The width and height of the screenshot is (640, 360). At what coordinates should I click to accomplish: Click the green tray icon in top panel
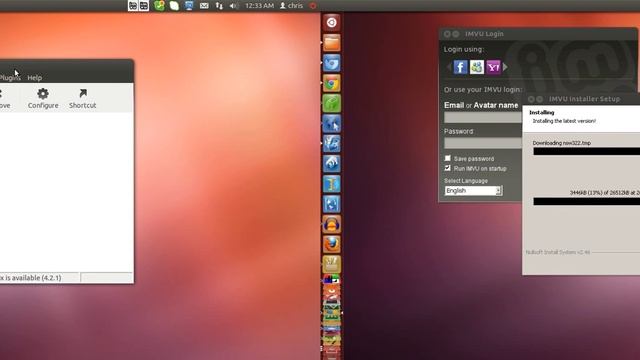pyautogui.click(x=159, y=6)
